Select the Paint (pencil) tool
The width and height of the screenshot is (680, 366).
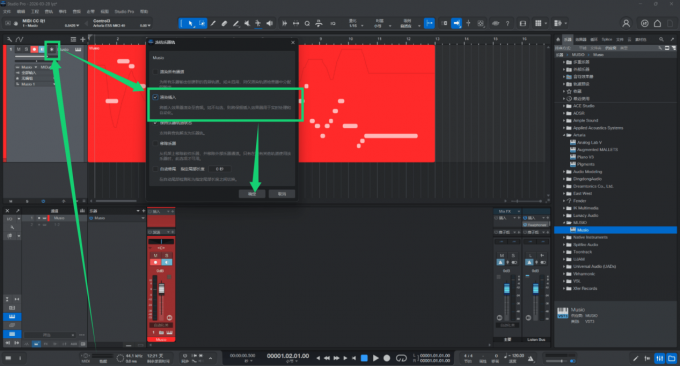(x=235, y=23)
